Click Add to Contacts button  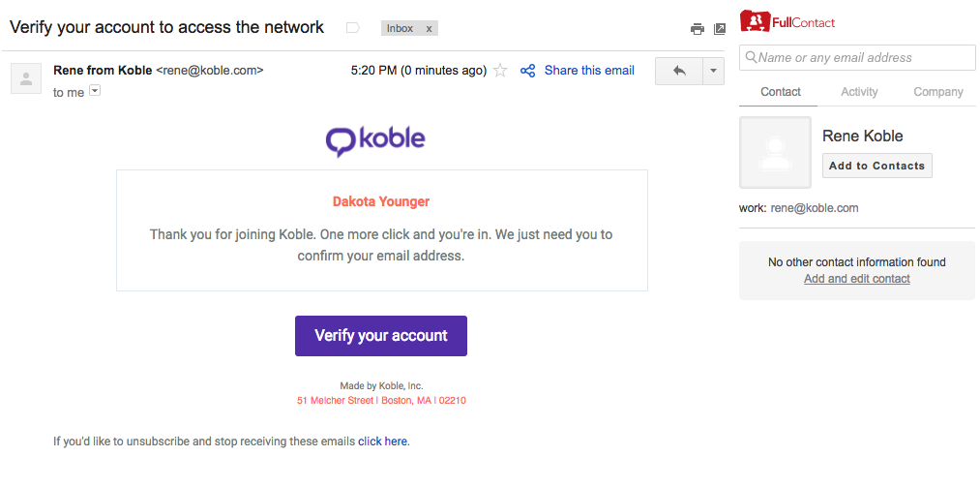(x=876, y=166)
